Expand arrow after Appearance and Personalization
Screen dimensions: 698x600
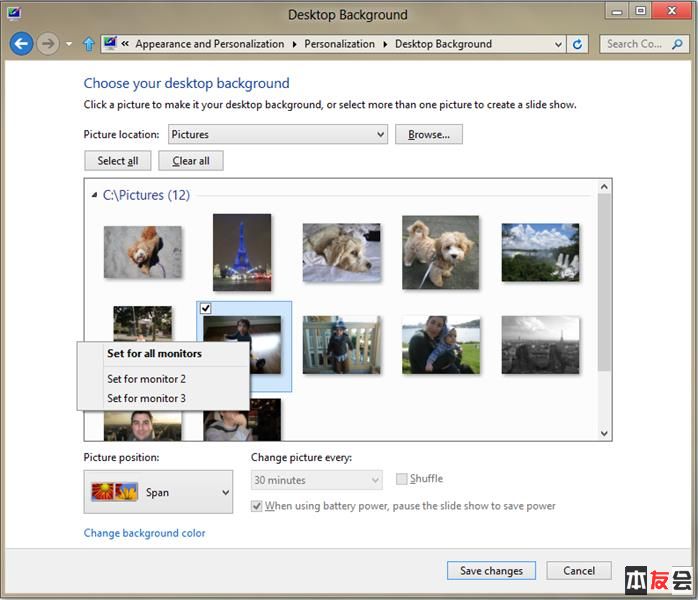294,44
